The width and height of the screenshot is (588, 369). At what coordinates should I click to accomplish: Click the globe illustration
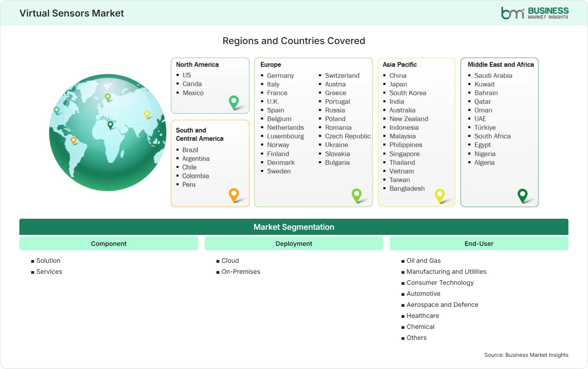[x=108, y=132]
